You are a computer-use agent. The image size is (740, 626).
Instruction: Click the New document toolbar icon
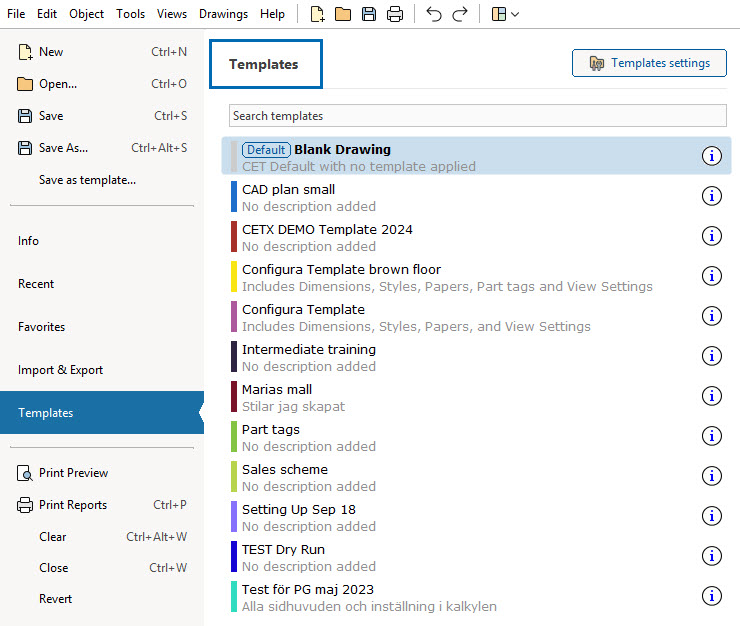pyautogui.click(x=317, y=14)
